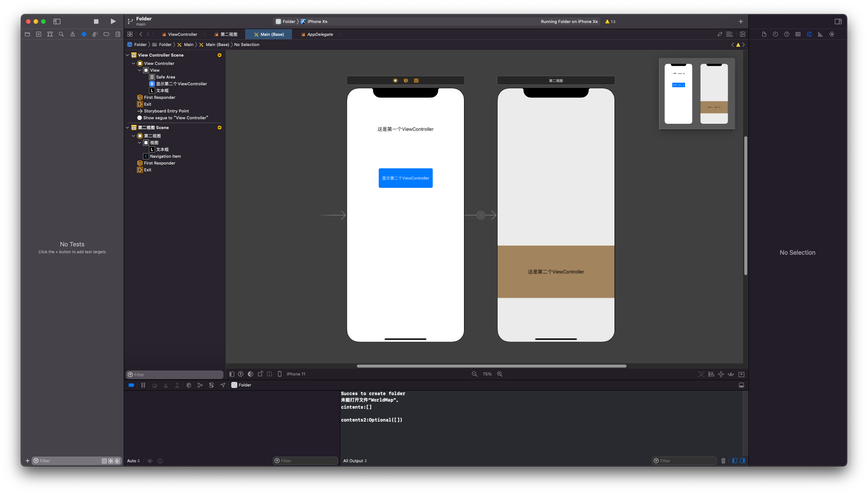Toggle breakpoints activation in debug bar
The height and width of the screenshot is (494, 868).
point(131,385)
